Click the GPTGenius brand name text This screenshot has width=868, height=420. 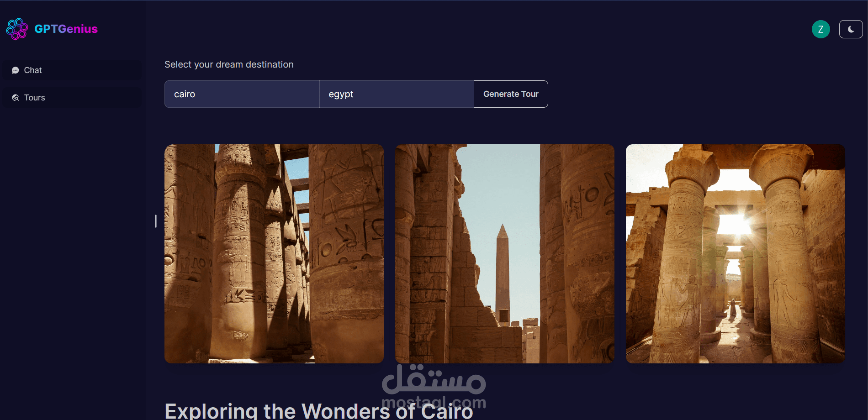(66, 29)
